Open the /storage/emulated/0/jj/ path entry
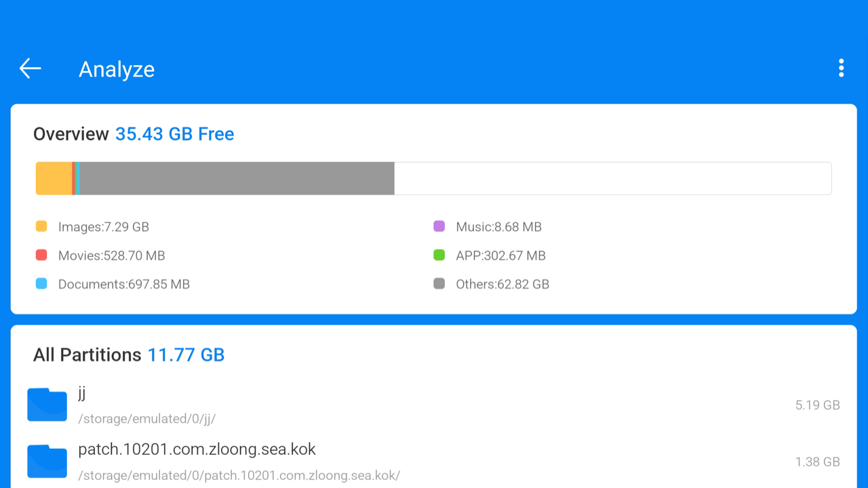This screenshot has width=868, height=488. 148,418
